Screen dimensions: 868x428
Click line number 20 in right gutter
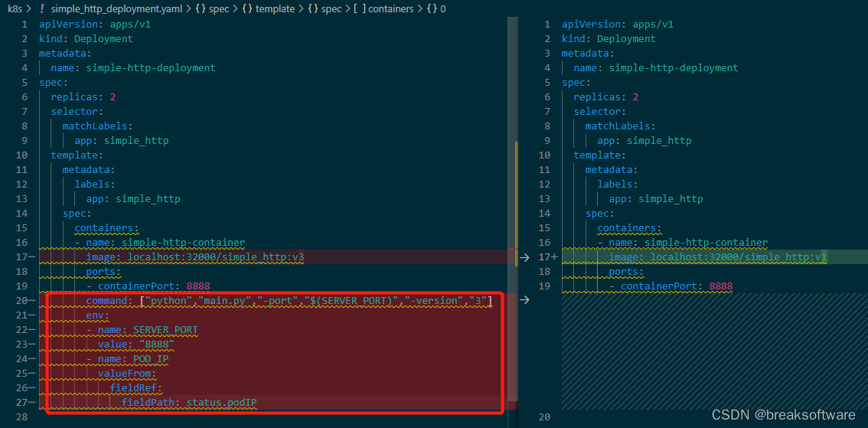tap(544, 417)
